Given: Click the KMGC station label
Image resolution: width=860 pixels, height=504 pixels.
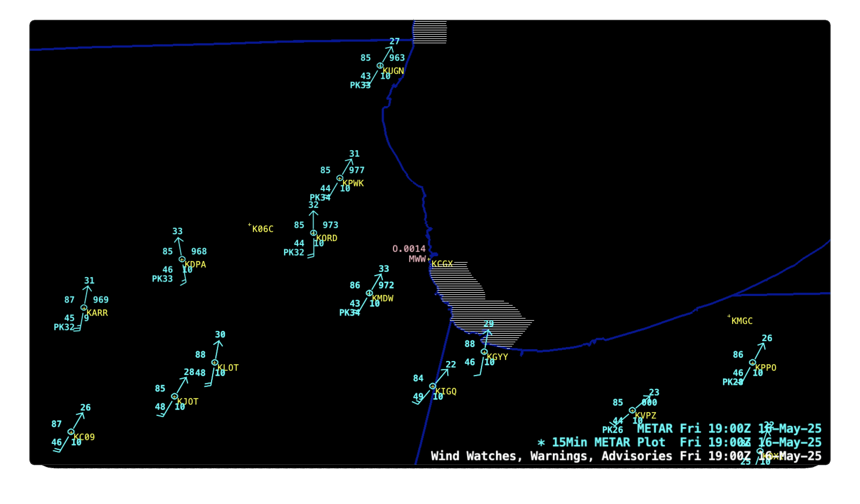Looking at the screenshot, I should point(742,321).
